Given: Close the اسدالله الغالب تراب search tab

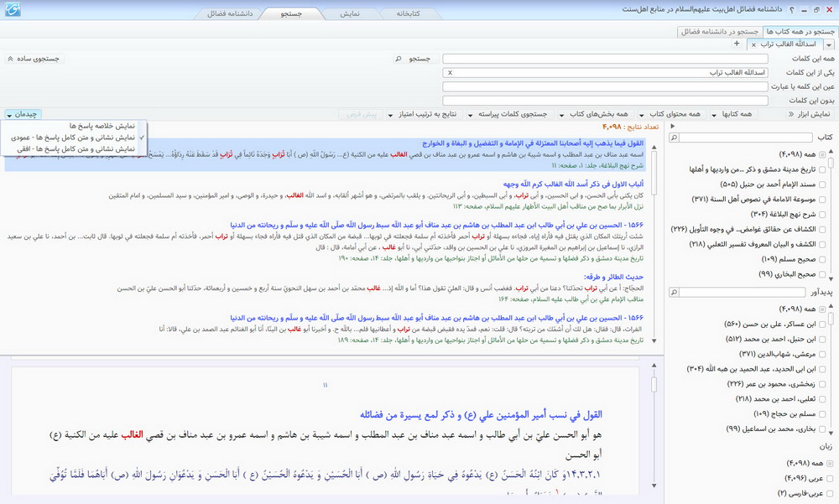Looking at the screenshot, I should (753, 45).
